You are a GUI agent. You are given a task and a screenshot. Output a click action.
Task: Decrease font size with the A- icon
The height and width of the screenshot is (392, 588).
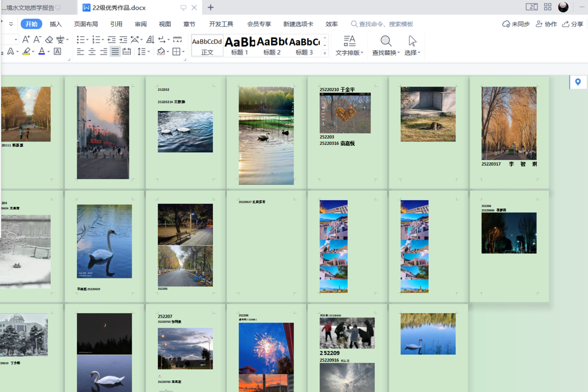(x=37, y=40)
